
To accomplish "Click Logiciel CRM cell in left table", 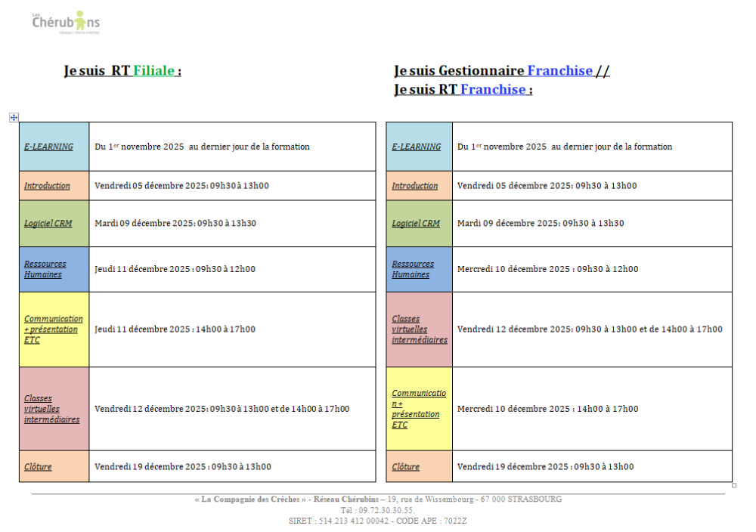I will pos(47,224).
